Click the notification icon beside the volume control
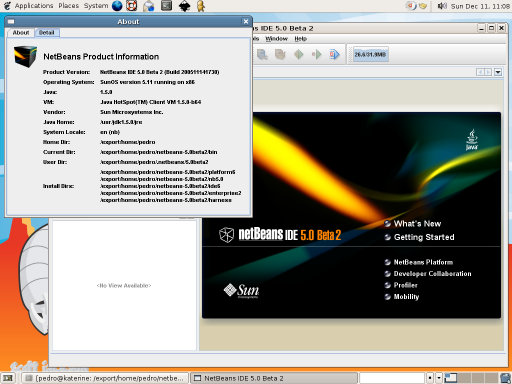The width and height of the screenshot is (512, 384). coord(423,6)
